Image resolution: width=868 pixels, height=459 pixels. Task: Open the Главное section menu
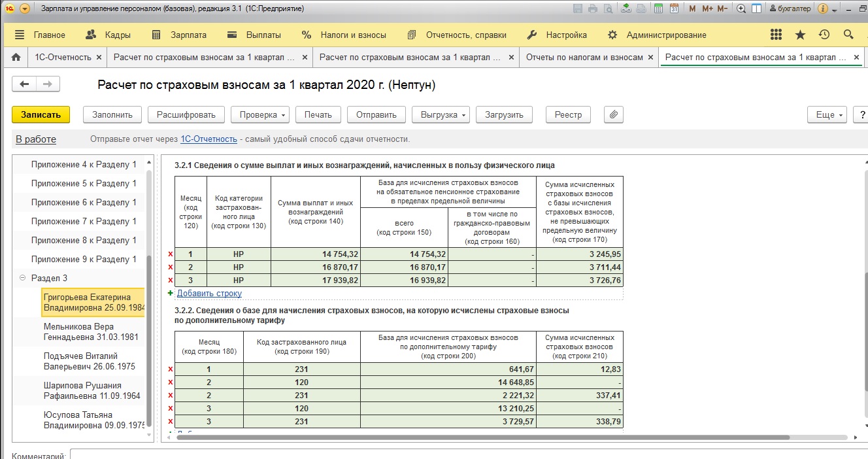(x=40, y=35)
